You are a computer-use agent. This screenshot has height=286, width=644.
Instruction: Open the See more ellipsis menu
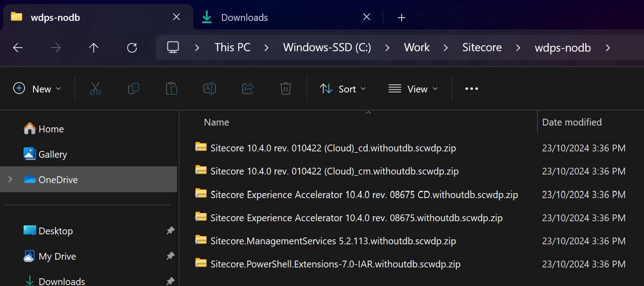(x=471, y=89)
